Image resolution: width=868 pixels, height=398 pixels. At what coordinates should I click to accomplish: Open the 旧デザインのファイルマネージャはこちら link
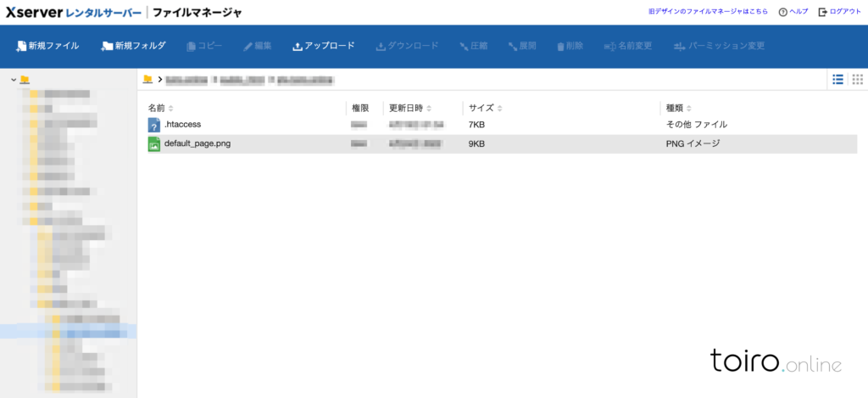click(708, 12)
